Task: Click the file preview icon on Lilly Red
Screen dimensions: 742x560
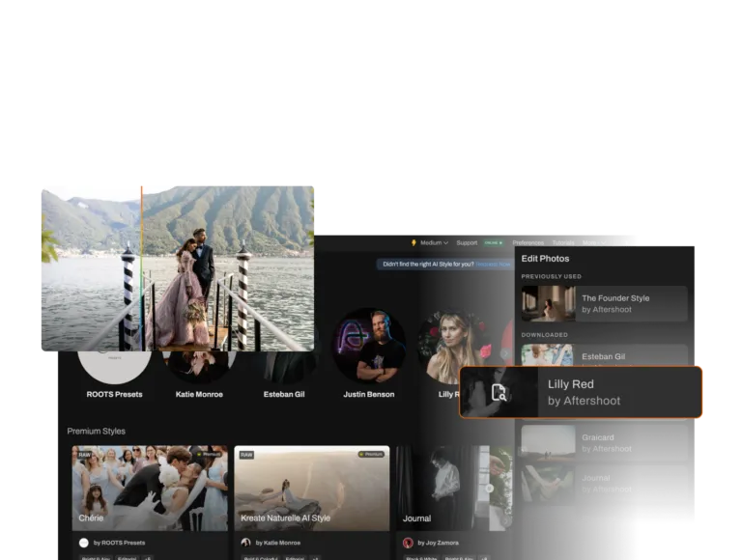Action: point(499,392)
